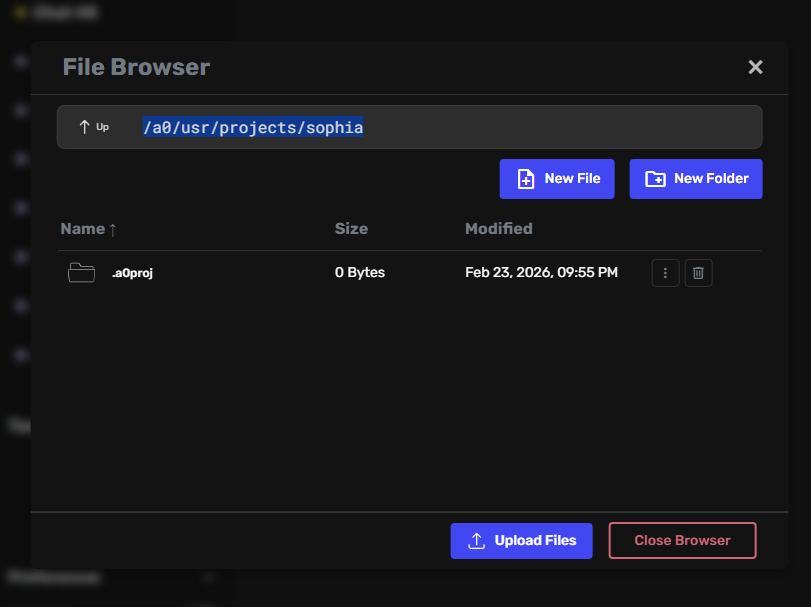Click the Close Browser button
The width and height of the screenshot is (811, 607).
(682, 541)
